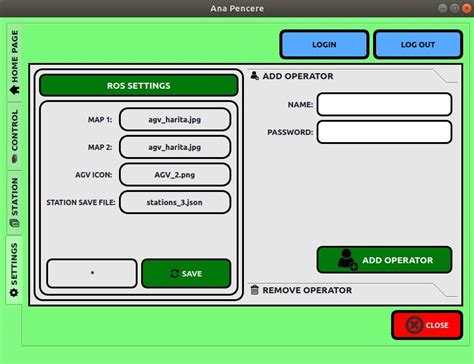Viewport: 474px width, 364px height.
Task: Click the trash icon beside Remove Operator
Action: pyautogui.click(x=255, y=290)
